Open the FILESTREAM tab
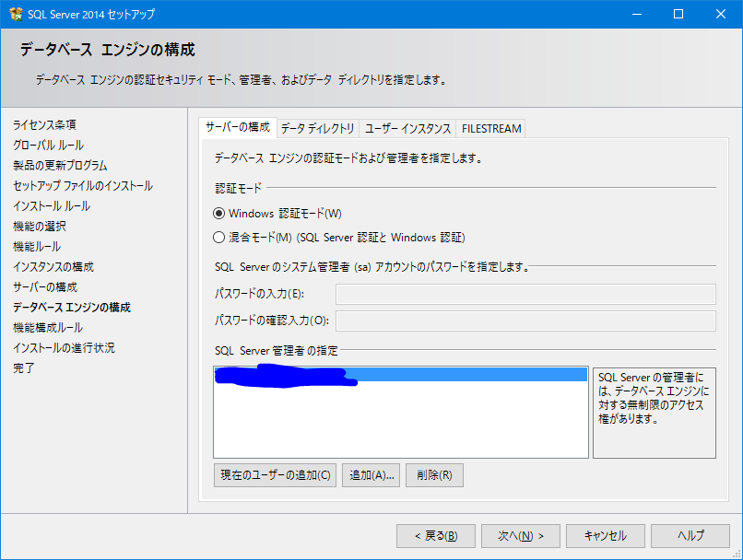This screenshot has width=743, height=560. click(x=491, y=129)
